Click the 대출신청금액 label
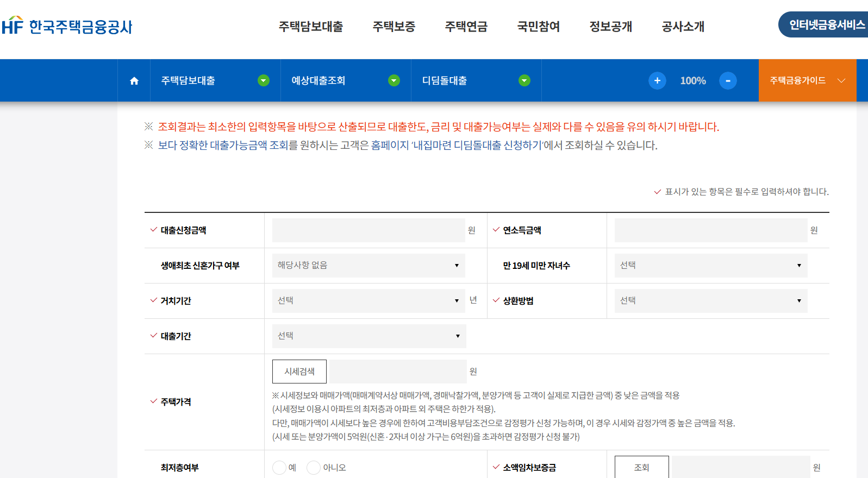This screenshot has height=478, width=868. click(x=183, y=230)
